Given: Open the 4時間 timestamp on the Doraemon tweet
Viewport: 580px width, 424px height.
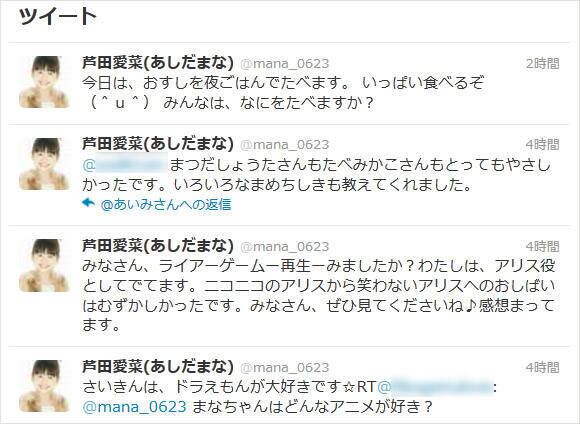Looking at the screenshot, I should (543, 367).
